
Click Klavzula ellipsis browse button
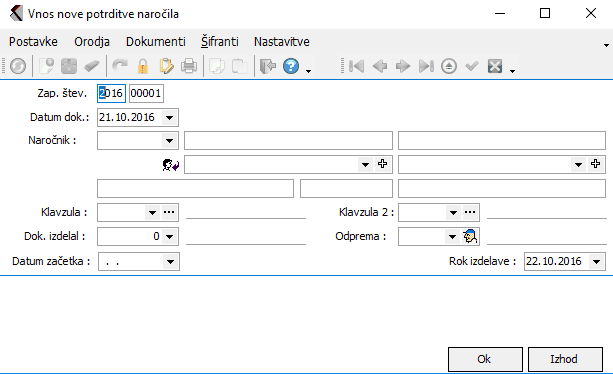click(169, 212)
